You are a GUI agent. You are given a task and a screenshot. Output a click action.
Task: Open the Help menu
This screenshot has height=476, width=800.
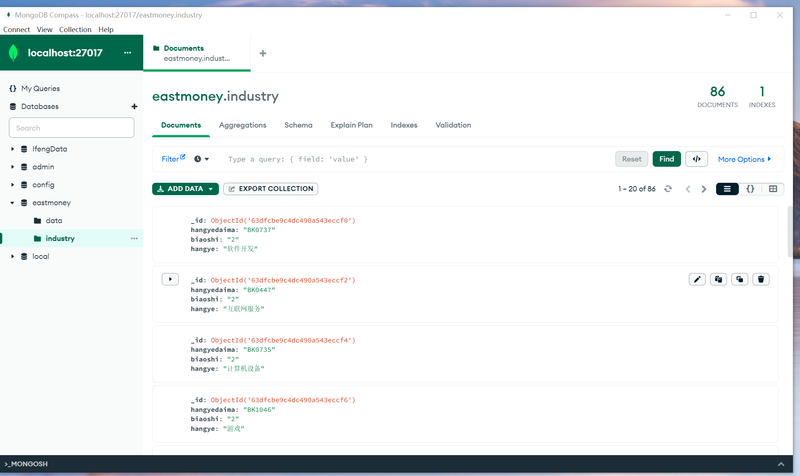106,30
